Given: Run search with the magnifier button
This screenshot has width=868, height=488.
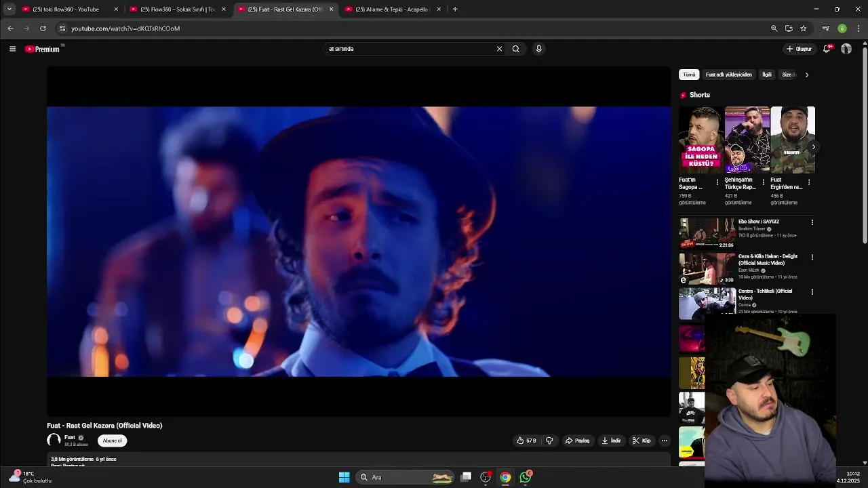Looking at the screenshot, I should tap(516, 49).
